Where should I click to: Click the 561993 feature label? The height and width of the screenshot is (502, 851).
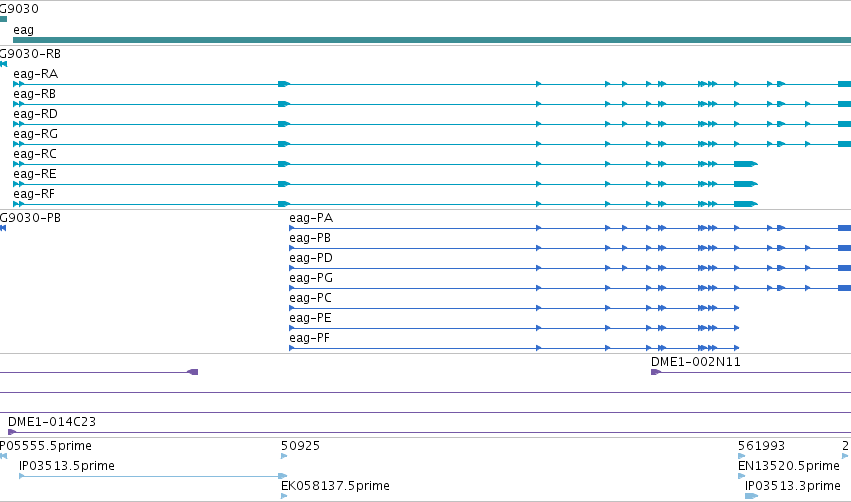click(761, 446)
